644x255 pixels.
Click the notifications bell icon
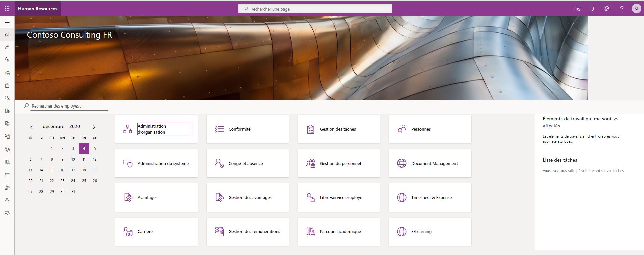[x=592, y=9]
